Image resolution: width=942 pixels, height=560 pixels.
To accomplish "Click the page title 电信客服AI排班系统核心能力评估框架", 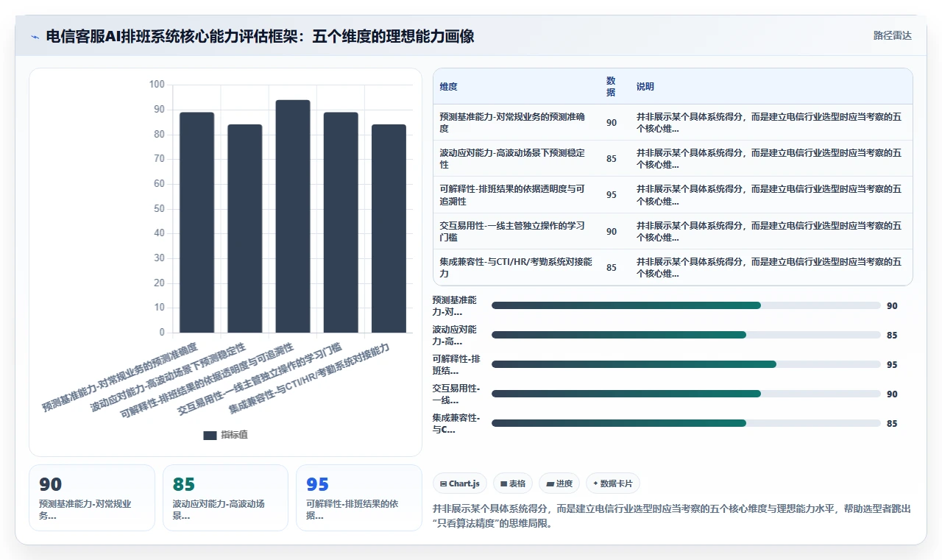I will coord(260,36).
